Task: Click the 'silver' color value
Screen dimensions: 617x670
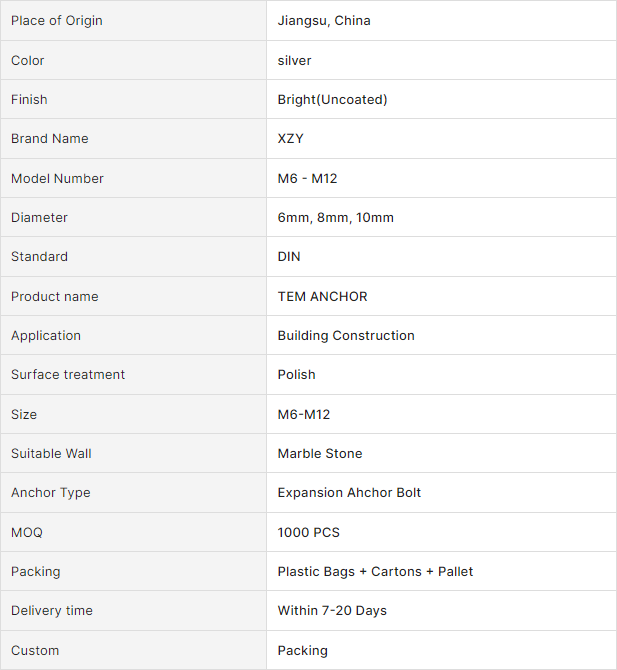Action: (295, 60)
